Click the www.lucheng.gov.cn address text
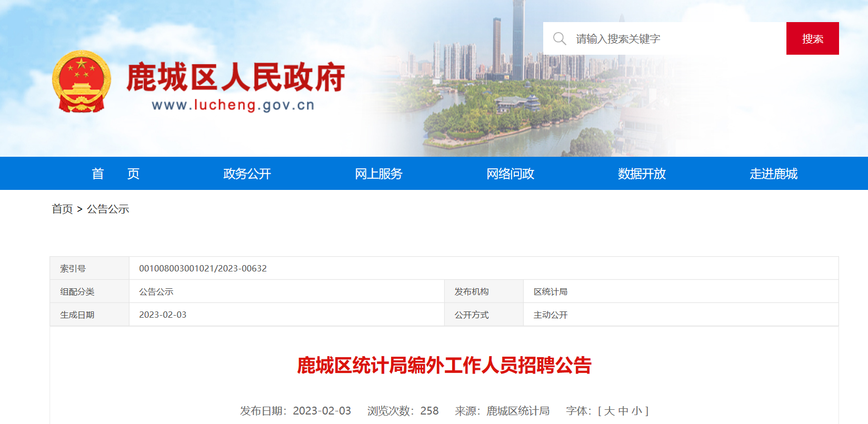This screenshot has width=868, height=424. coord(233,105)
